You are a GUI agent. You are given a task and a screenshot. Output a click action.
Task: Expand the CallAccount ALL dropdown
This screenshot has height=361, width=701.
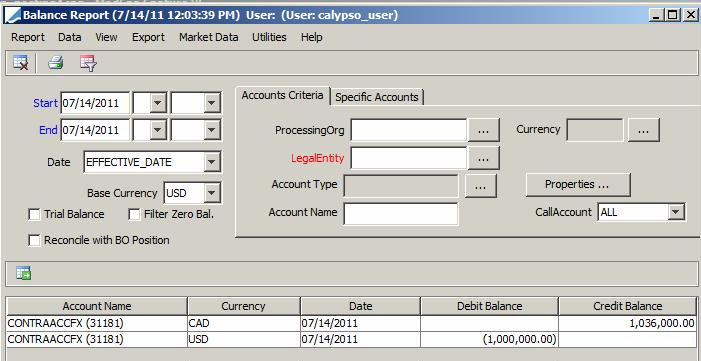676,212
